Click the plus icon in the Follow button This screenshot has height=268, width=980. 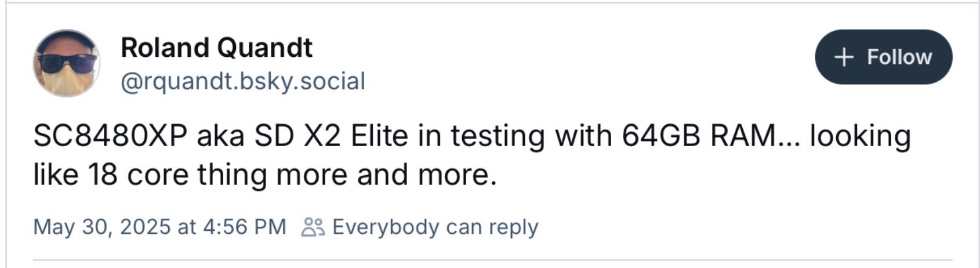(844, 57)
